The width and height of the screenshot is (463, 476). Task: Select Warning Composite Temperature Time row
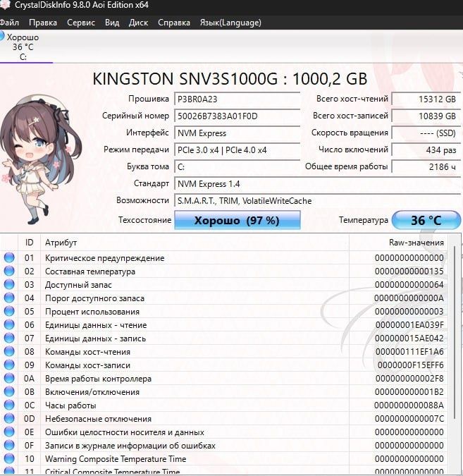224,458
